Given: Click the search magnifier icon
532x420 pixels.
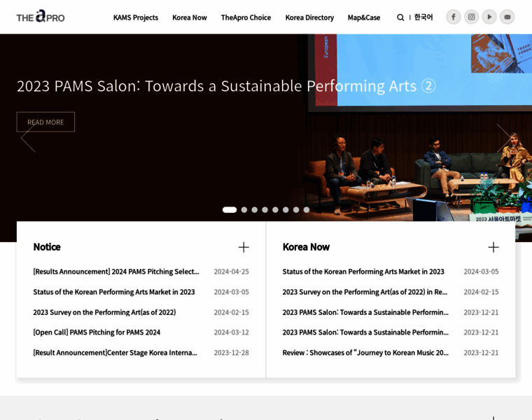Looking at the screenshot, I should pos(400,17).
